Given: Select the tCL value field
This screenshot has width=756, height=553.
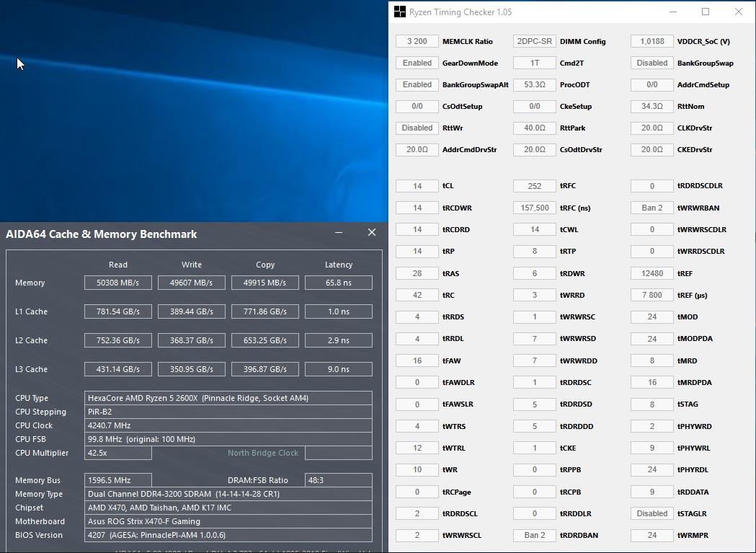Looking at the screenshot, I should [x=417, y=186].
